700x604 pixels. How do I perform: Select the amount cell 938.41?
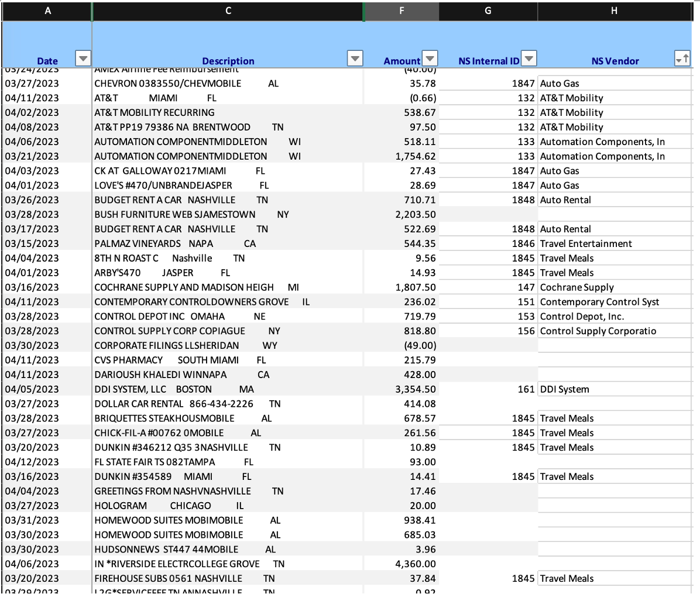[402, 520]
